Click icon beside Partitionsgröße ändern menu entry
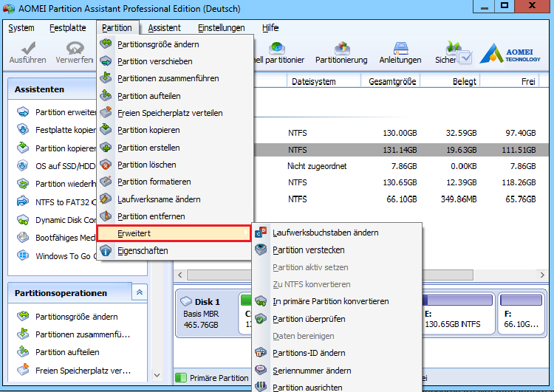Screen dimensions: 554x392 coord(106,44)
